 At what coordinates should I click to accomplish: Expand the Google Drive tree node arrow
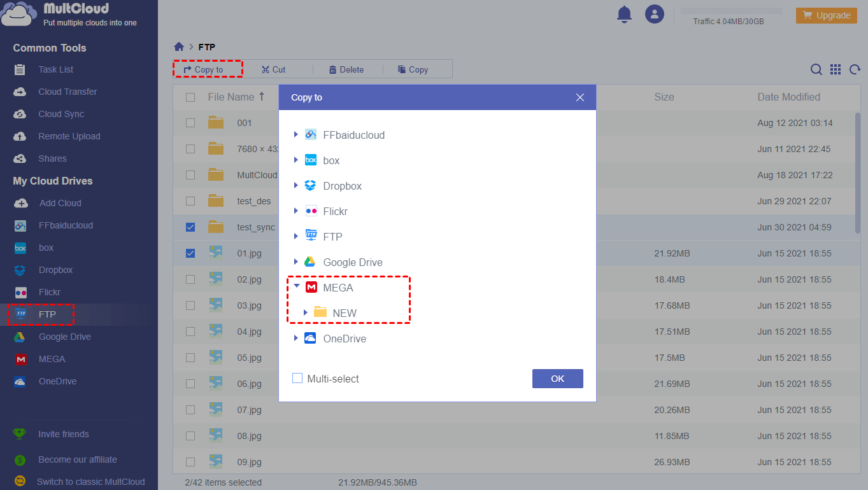pos(295,262)
